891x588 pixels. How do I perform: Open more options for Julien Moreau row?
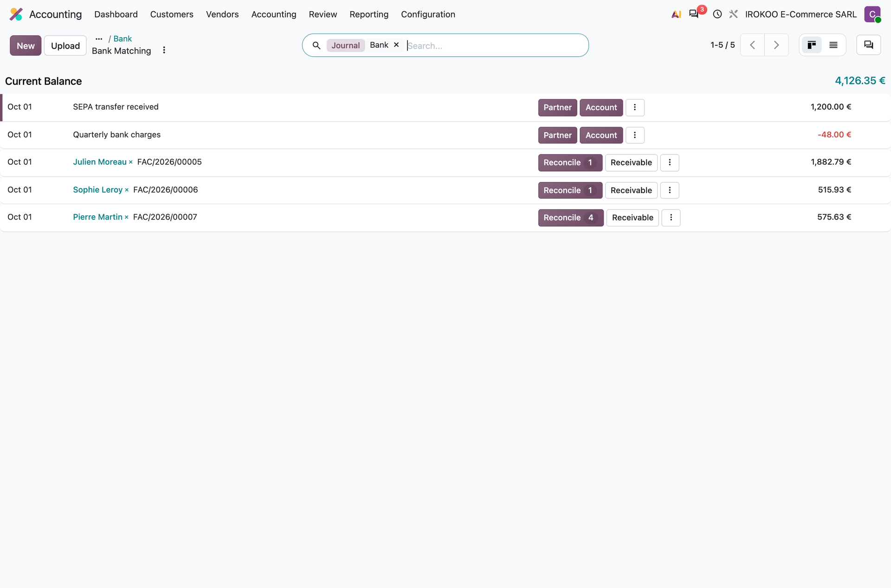click(x=670, y=162)
